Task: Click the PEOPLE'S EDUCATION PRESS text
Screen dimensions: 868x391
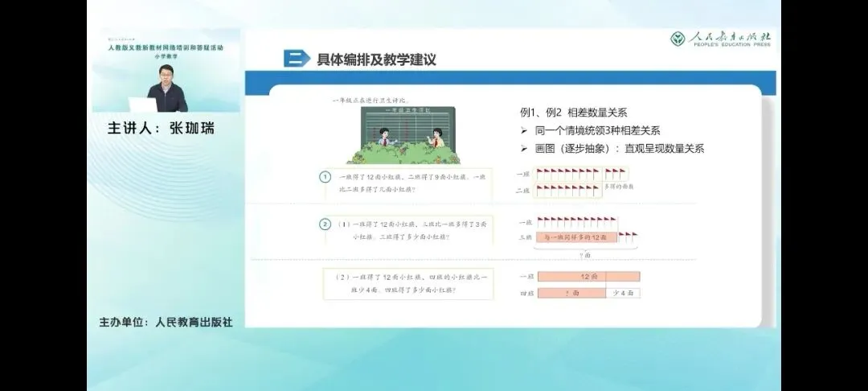Action: (x=731, y=44)
